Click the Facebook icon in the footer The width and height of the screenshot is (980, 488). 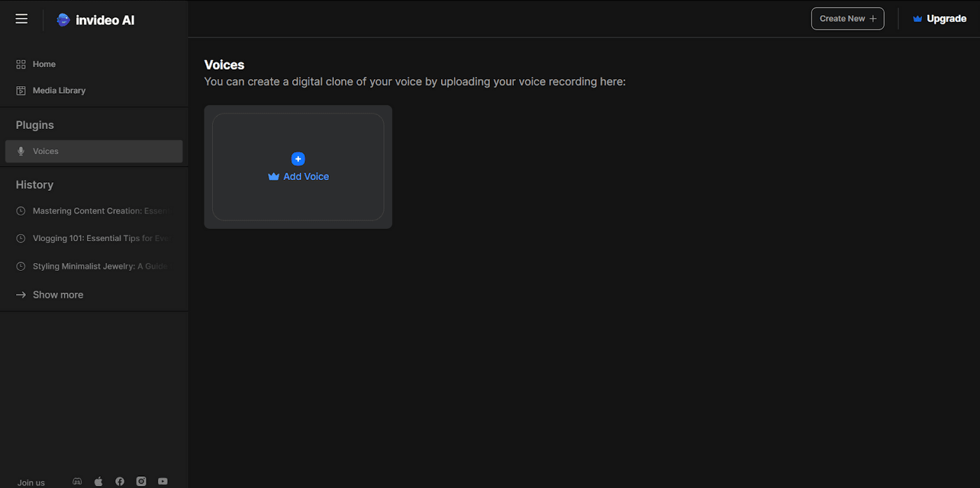tap(119, 481)
